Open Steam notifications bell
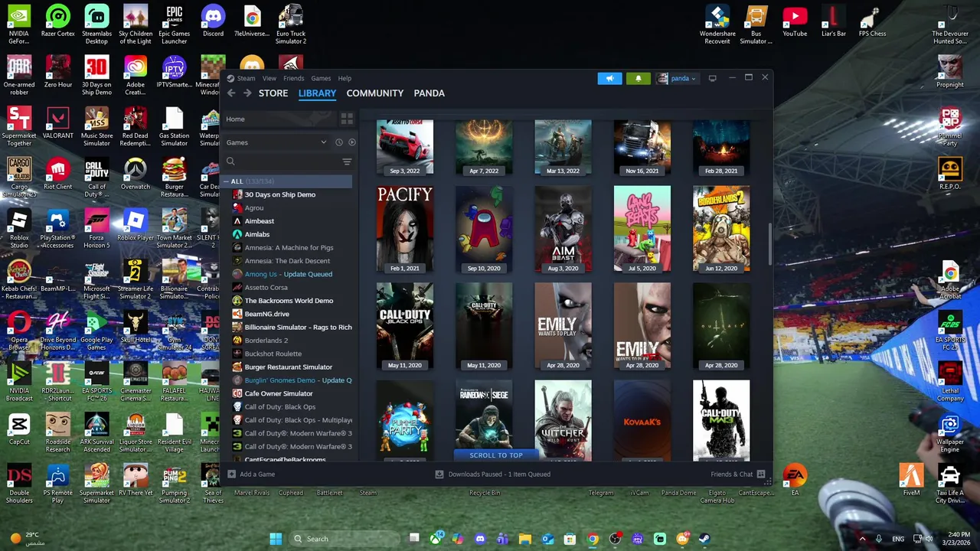This screenshot has height=551, width=980. click(638, 78)
